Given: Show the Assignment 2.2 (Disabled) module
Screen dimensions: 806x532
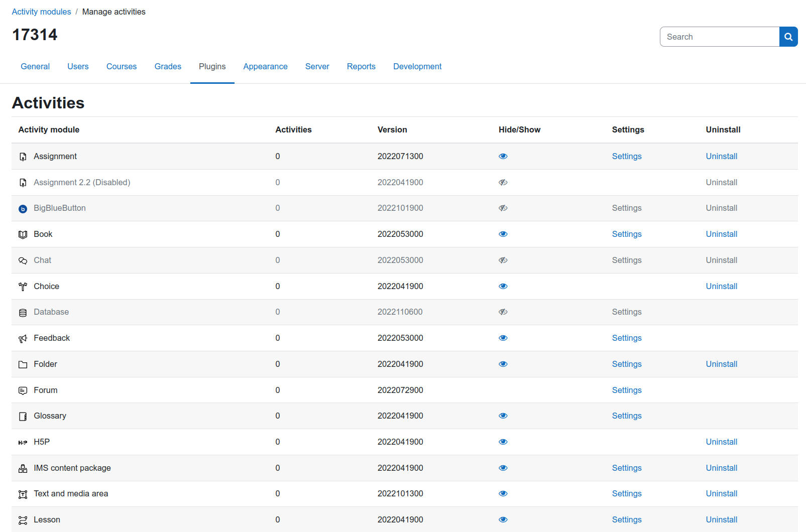Looking at the screenshot, I should [x=503, y=182].
